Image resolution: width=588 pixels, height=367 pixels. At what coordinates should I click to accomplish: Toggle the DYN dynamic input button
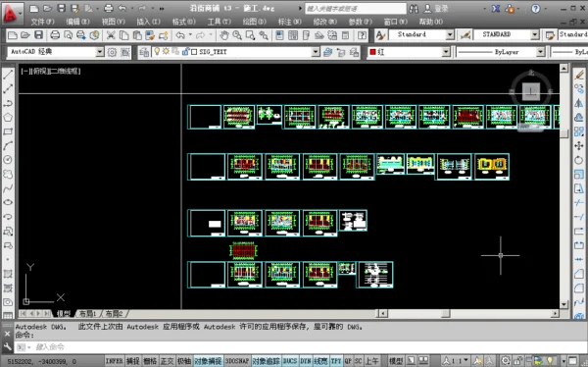pyautogui.click(x=306, y=361)
